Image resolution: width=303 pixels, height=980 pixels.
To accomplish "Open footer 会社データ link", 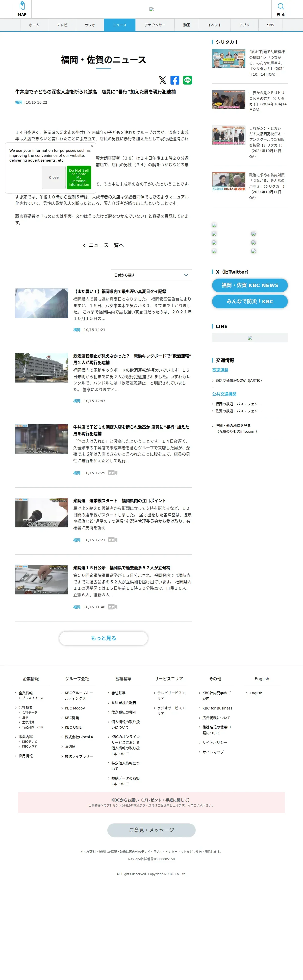I will pos(29,712).
